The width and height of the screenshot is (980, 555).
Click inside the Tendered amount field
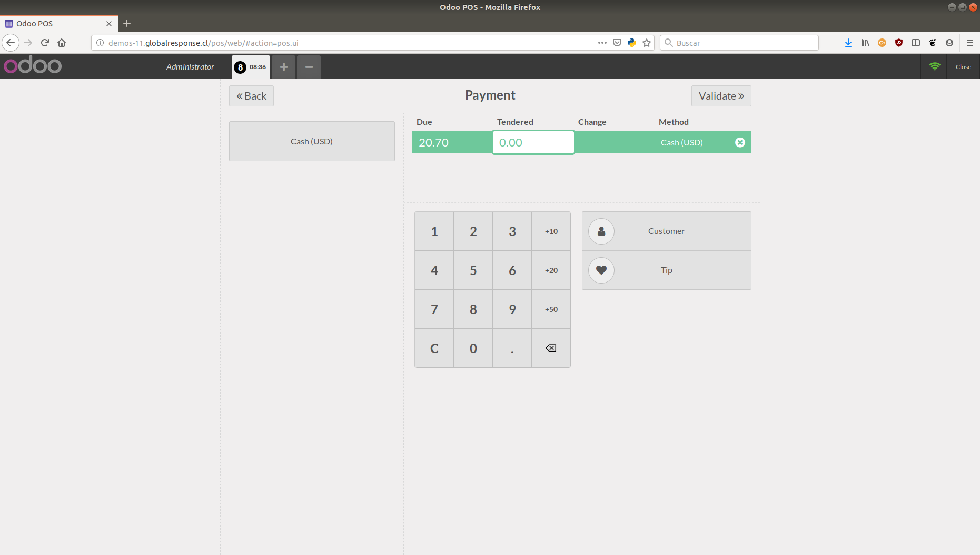[x=533, y=142]
